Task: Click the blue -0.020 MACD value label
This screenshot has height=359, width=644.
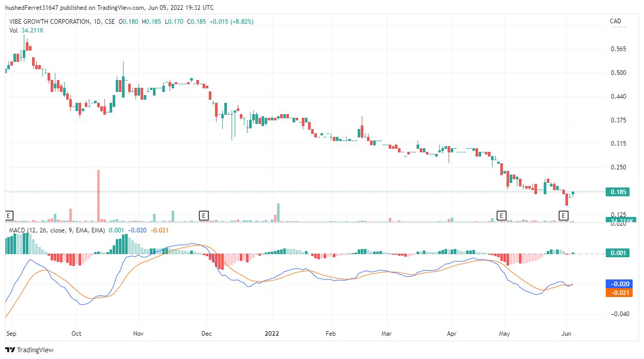Action: [x=619, y=284]
